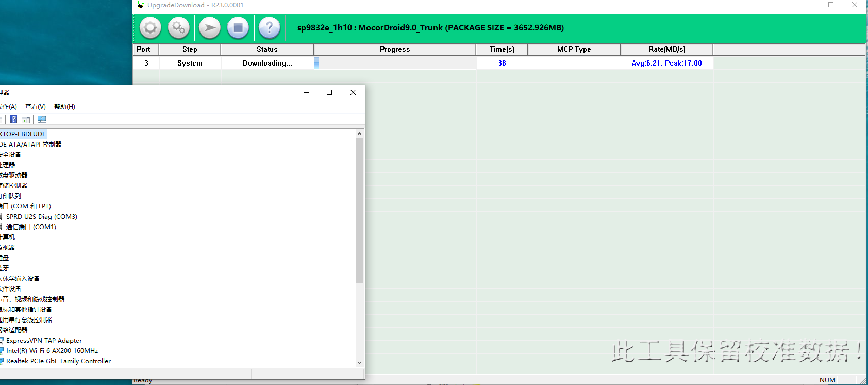Click the scan for hardware changes icon

(42, 119)
